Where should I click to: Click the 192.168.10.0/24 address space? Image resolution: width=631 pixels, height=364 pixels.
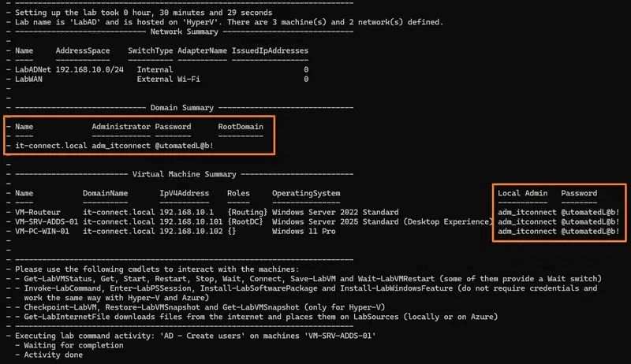click(87, 69)
